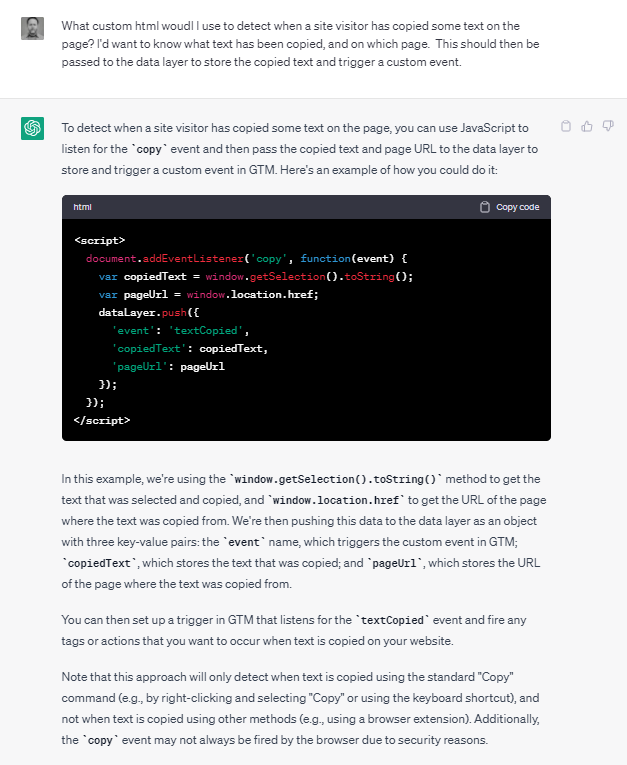Dislike the response with thumbs down
Screen dimensions: 627x765
tap(607, 126)
